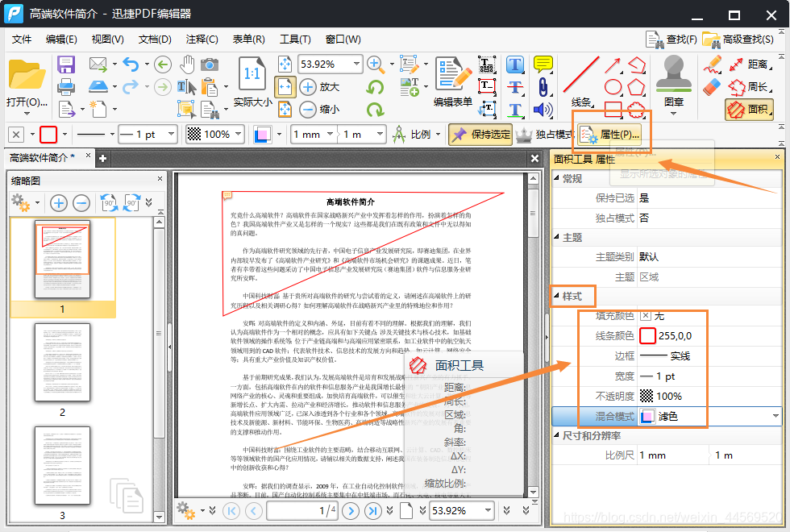The height and width of the screenshot is (532, 790).
Task: Select the Hand pan tool
Action: (187, 64)
